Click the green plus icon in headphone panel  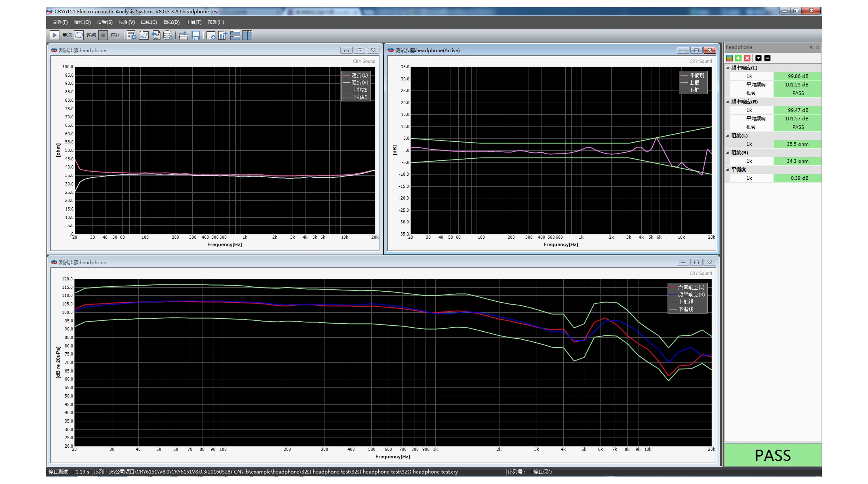tap(738, 58)
